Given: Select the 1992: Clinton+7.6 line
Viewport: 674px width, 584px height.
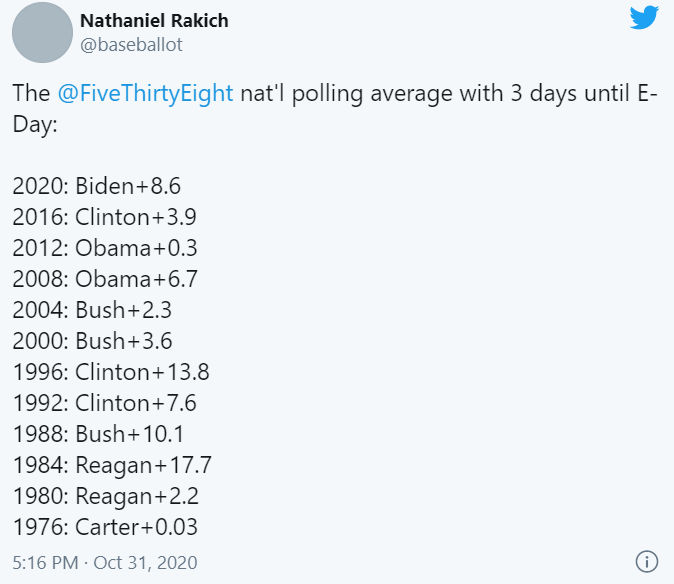Looking at the screenshot, I should 105,403.
